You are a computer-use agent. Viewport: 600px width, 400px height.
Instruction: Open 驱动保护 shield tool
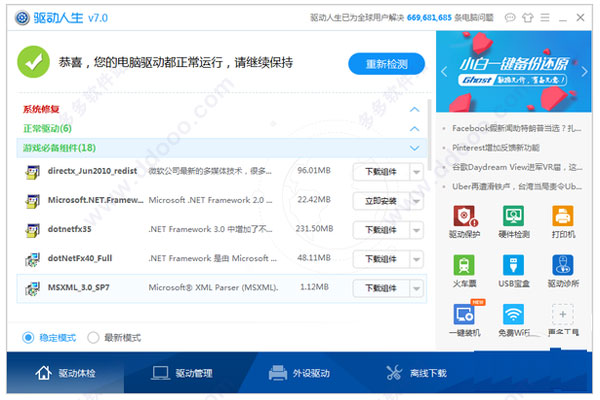(x=464, y=216)
